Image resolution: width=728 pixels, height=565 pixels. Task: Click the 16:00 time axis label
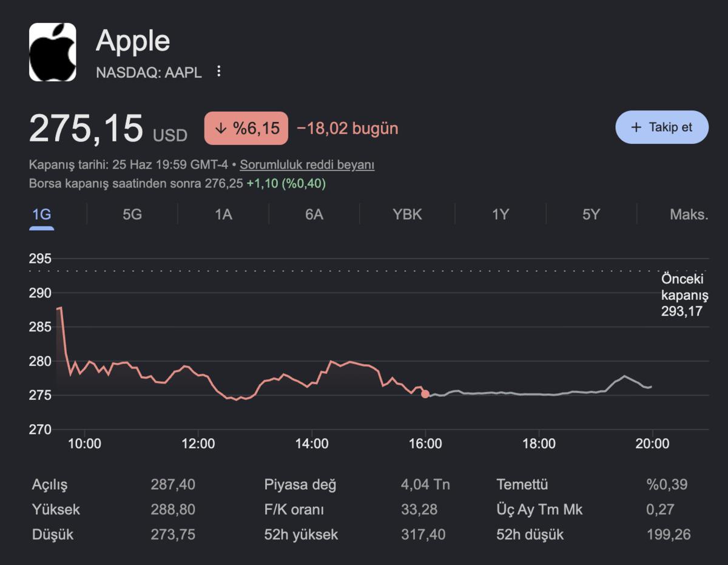pos(425,444)
